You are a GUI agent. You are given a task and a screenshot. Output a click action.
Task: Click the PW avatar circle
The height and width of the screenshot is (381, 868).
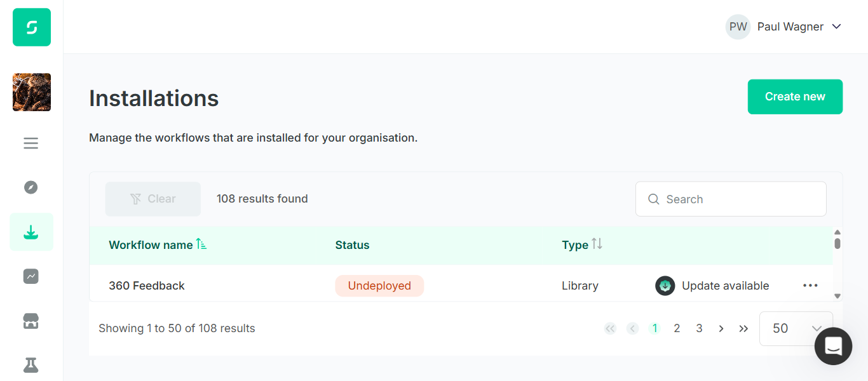(x=738, y=27)
